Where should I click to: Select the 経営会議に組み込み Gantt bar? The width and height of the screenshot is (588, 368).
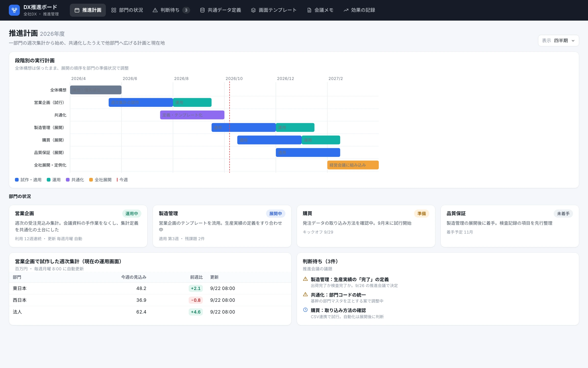click(353, 165)
